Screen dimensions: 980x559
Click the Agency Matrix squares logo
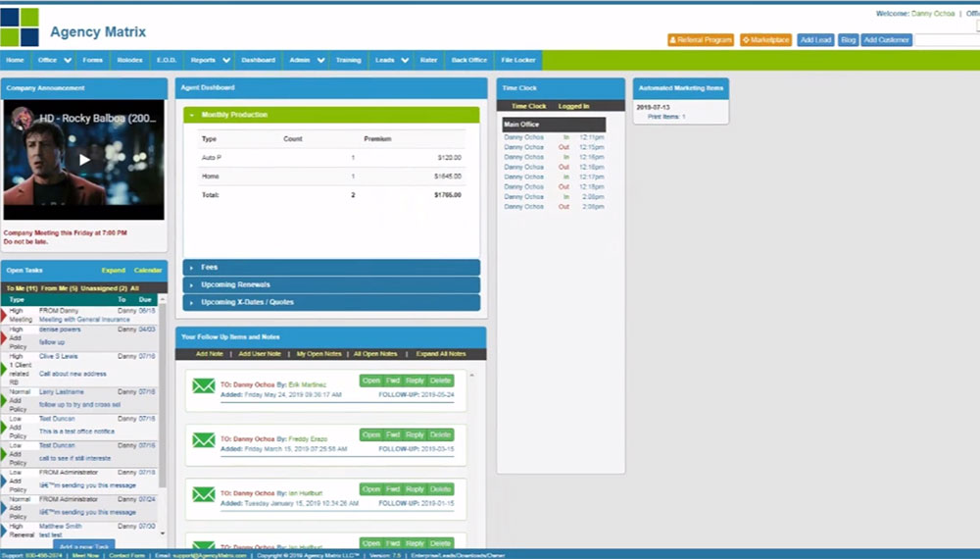tap(20, 27)
